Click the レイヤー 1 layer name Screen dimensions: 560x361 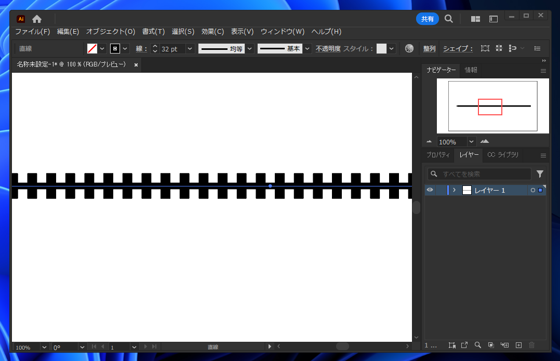click(489, 190)
